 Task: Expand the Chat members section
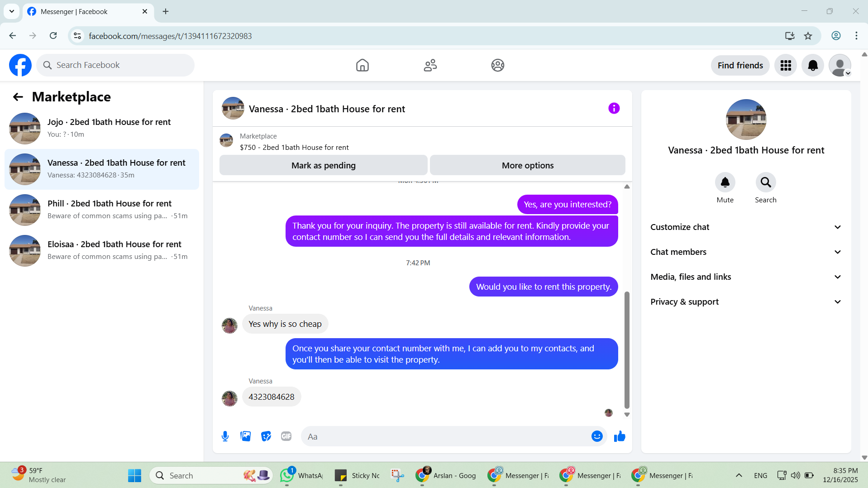746,252
